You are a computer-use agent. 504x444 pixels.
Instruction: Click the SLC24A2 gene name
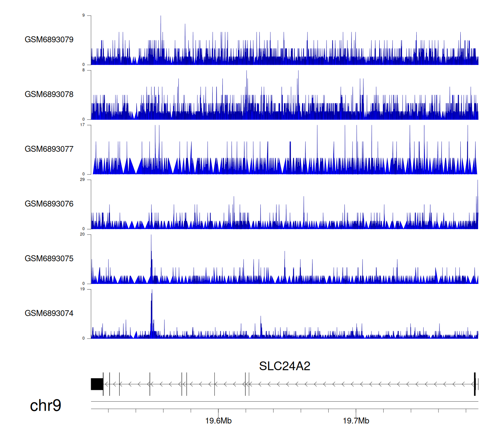(x=285, y=366)
